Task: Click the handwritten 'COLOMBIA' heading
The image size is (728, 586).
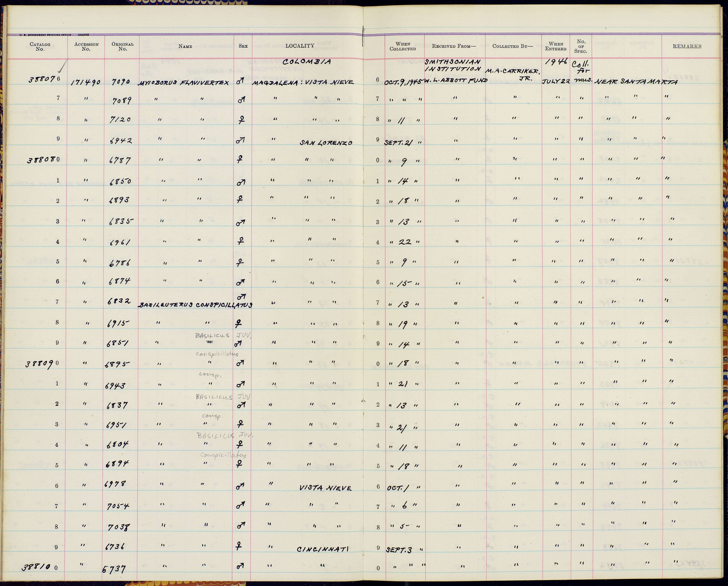Action: click(x=307, y=62)
